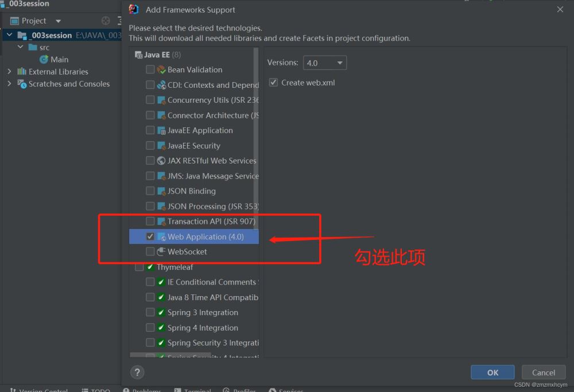Check the Bean Validation checkbox
The width and height of the screenshot is (574, 392).
(150, 69)
